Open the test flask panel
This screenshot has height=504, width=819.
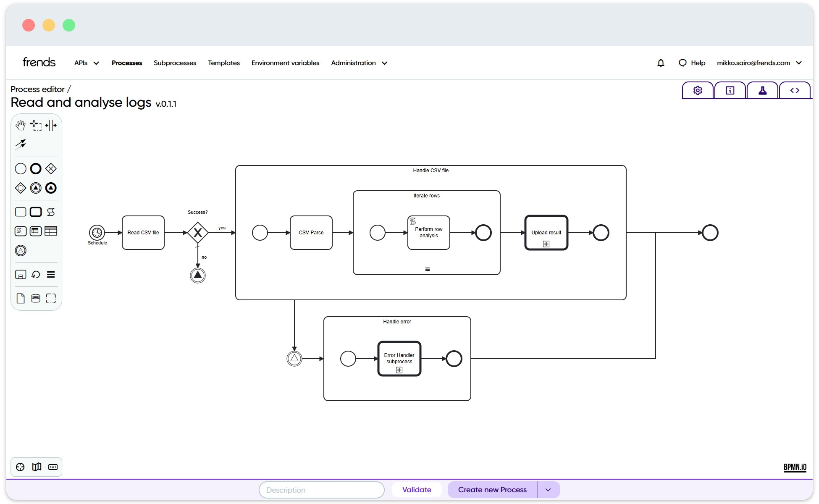point(762,90)
